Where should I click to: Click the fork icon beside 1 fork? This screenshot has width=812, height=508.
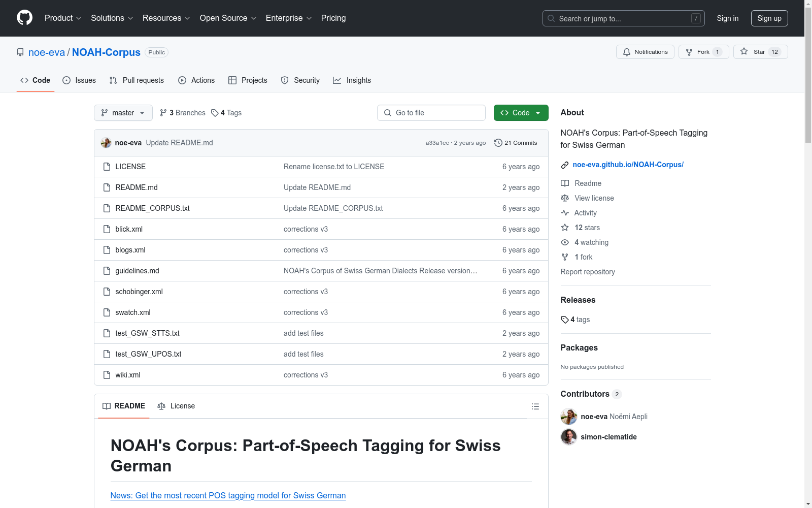[x=565, y=257]
